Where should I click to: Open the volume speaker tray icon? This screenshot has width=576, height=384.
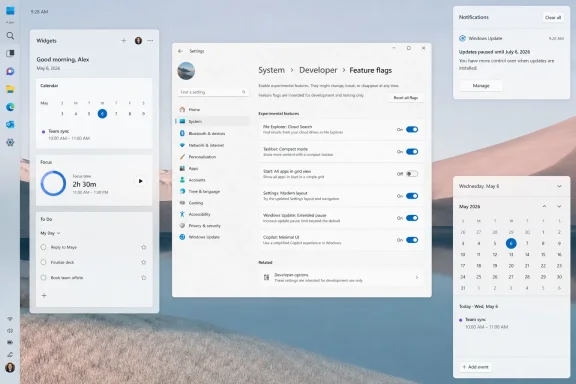(10, 331)
